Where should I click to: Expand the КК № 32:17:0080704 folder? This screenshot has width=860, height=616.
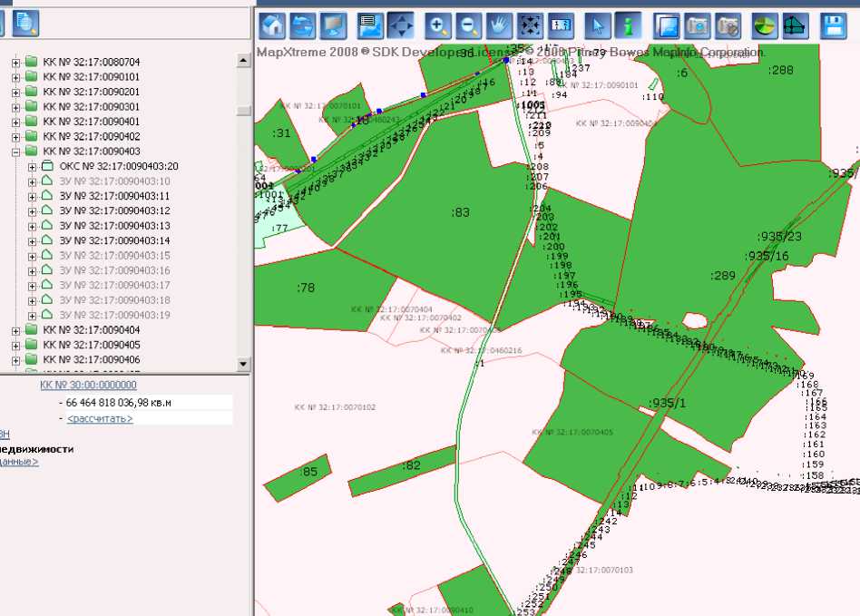coord(15,63)
